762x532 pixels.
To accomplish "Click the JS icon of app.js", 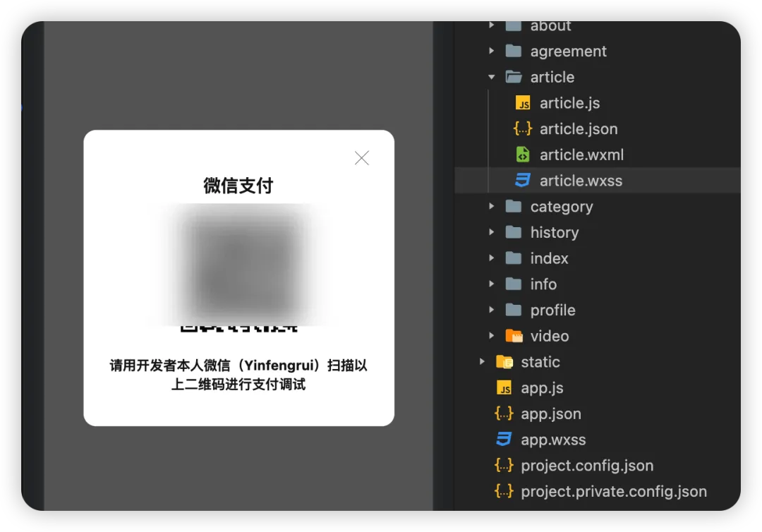I will tap(504, 387).
